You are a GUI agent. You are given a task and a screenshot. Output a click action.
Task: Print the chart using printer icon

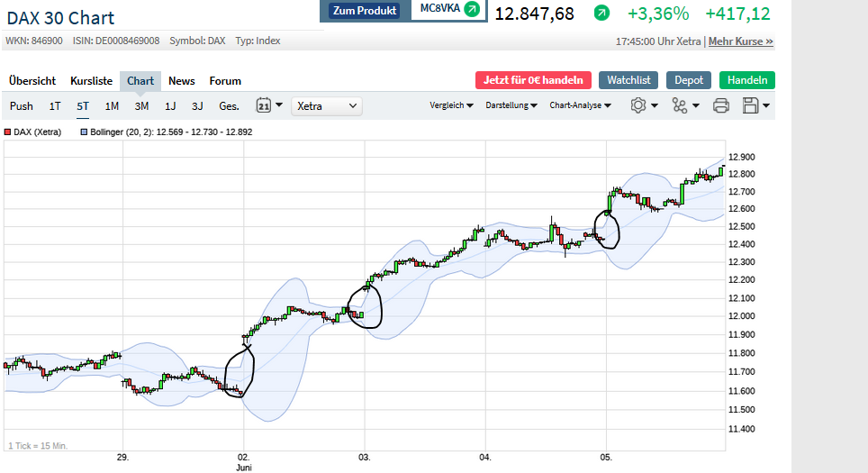[720, 105]
